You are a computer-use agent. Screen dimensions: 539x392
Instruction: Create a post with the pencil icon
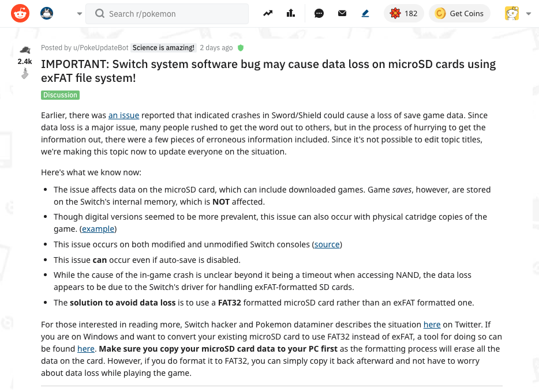[x=365, y=13]
